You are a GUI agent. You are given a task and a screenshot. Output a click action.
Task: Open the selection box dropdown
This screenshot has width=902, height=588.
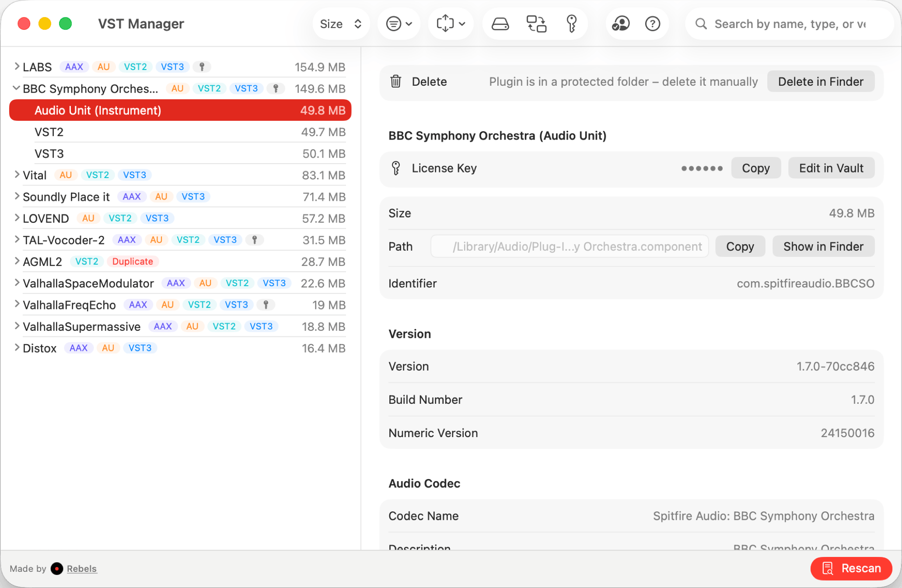451,24
